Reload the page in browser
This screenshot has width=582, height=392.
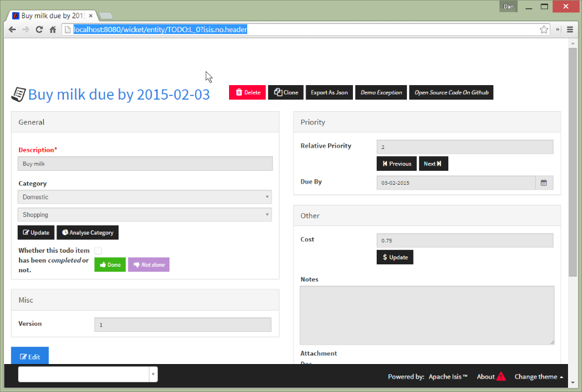pos(39,29)
